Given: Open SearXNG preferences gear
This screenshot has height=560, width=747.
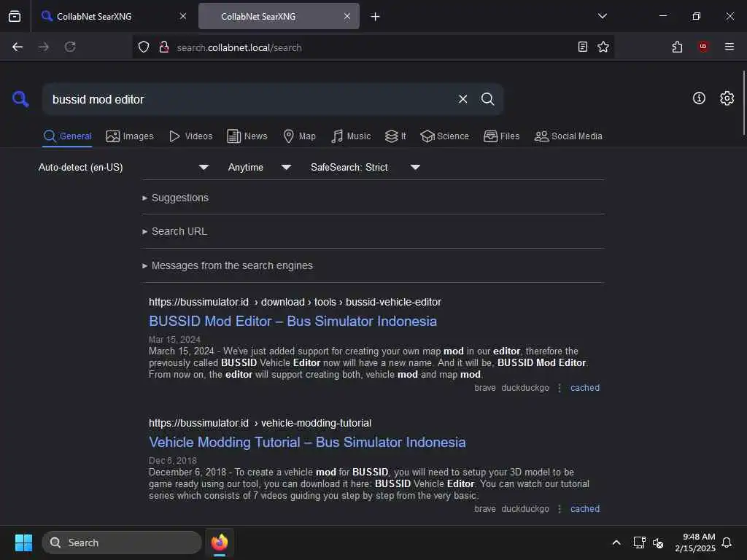Looking at the screenshot, I should point(727,98).
